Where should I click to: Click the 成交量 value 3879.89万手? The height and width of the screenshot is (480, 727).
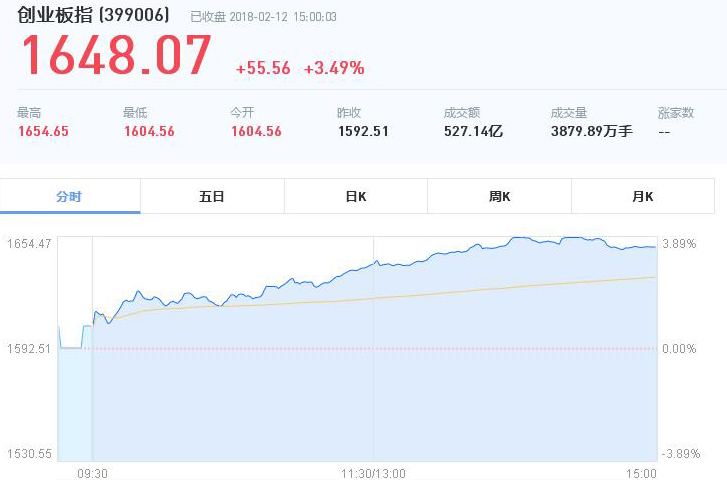click(591, 131)
